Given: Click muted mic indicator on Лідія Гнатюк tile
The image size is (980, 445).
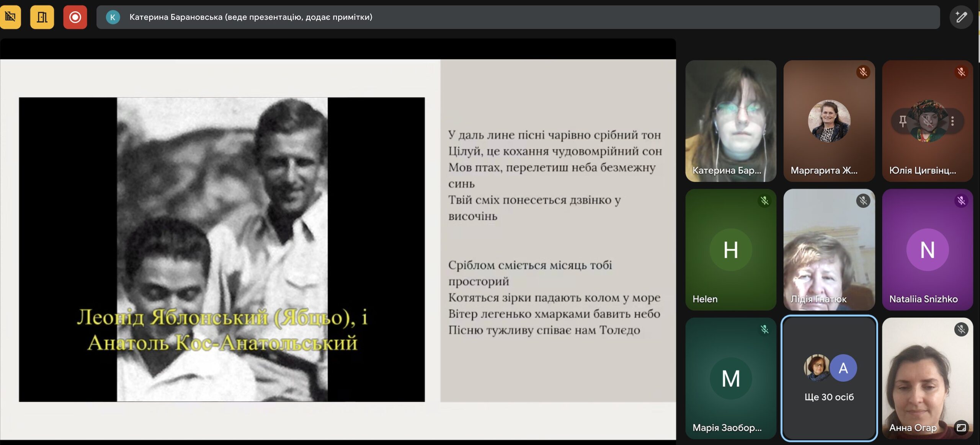Looking at the screenshot, I should 863,200.
